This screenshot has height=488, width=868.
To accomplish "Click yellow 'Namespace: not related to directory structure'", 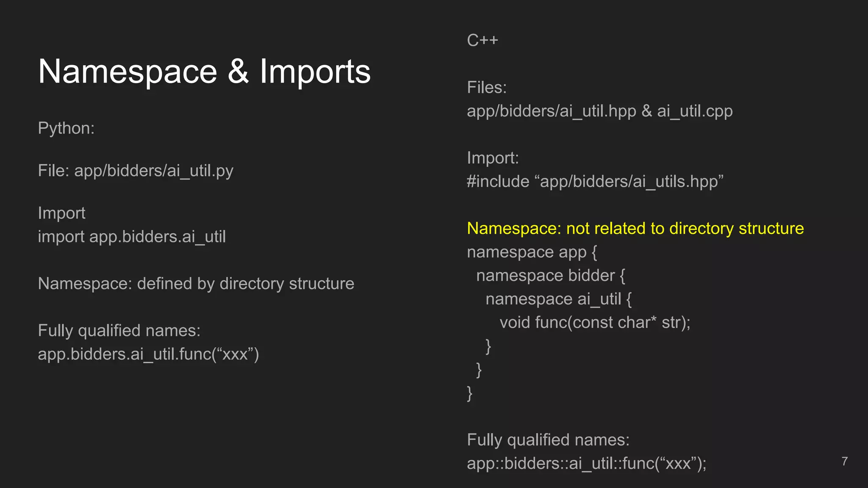I will [x=635, y=229].
